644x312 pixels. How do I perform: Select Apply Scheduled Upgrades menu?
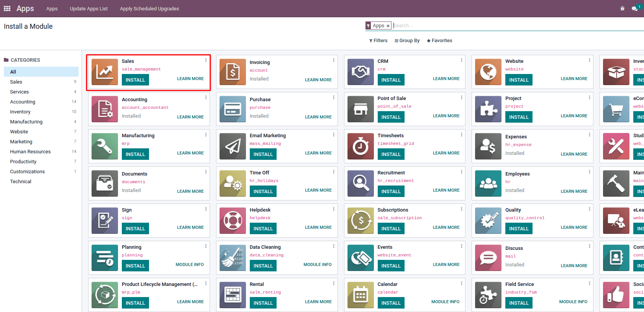pos(149,9)
